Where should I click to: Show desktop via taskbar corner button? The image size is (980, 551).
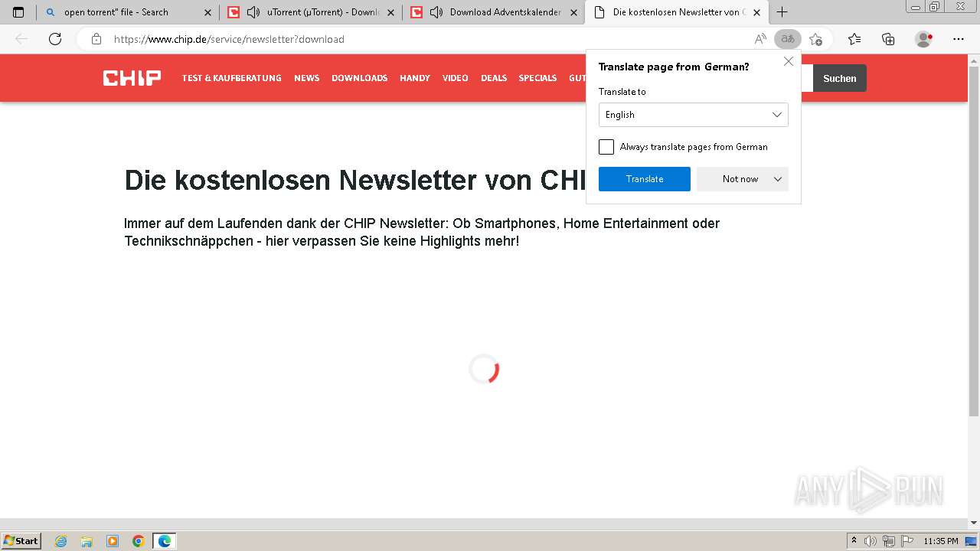(x=971, y=541)
